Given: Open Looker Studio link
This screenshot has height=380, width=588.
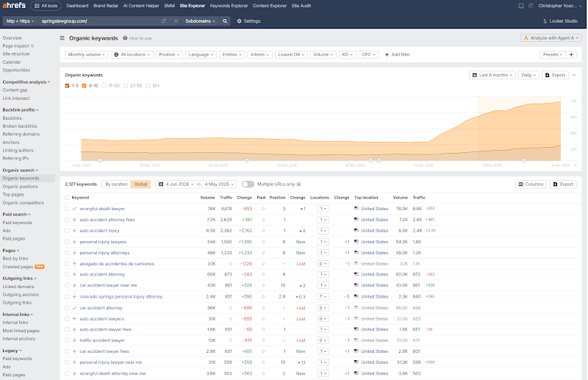Looking at the screenshot, I should pos(561,21).
